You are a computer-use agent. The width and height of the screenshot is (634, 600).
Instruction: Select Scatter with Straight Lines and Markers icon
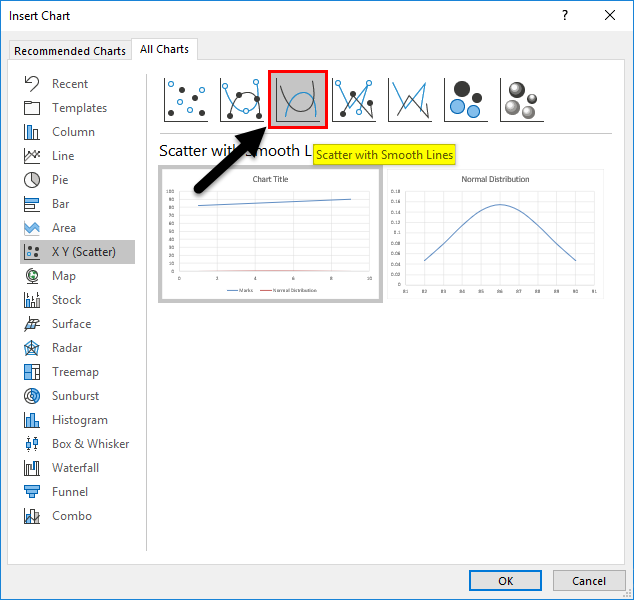[354, 100]
